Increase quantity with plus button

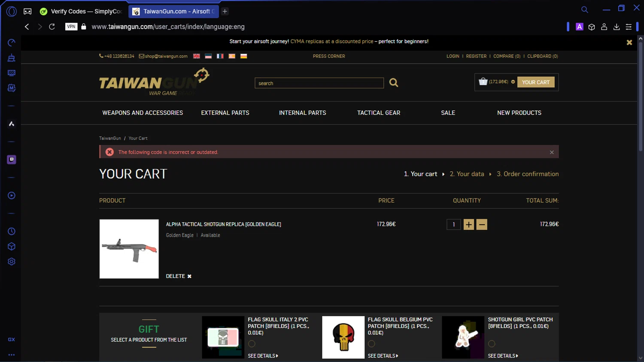pyautogui.click(x=469, y=225)
